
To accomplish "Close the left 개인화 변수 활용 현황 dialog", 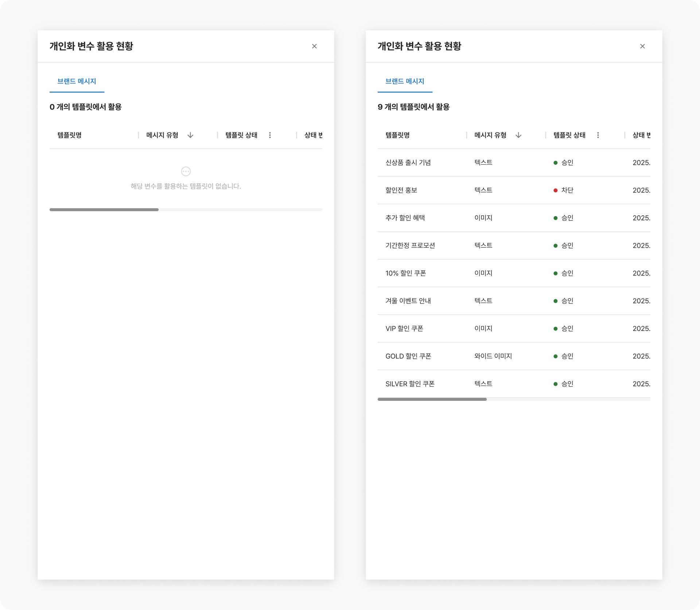I will (314, 46).
